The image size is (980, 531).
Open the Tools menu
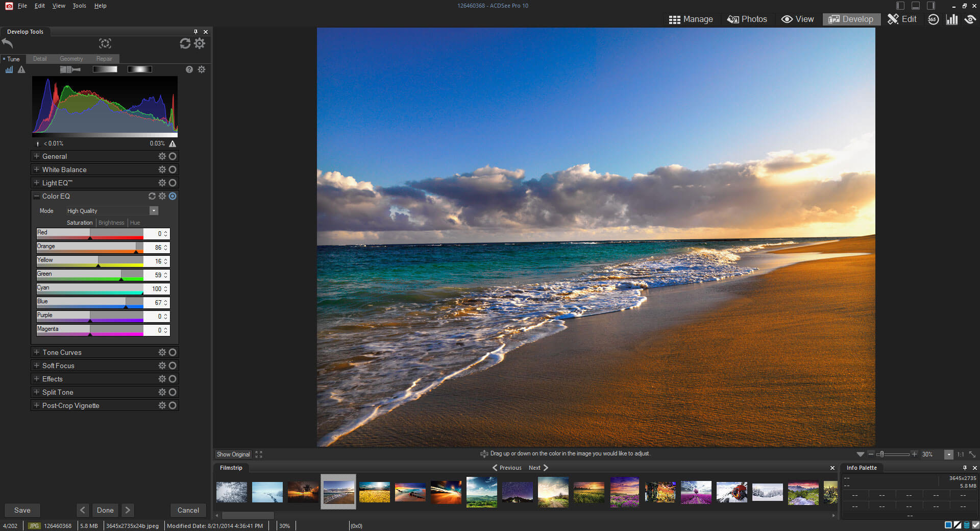79,6
